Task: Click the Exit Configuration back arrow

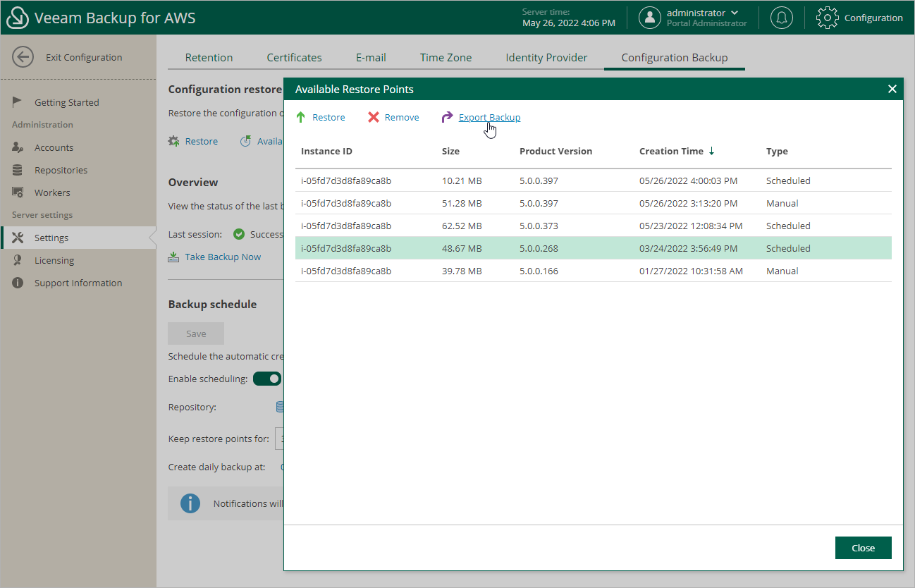Action: coord(23,57)
